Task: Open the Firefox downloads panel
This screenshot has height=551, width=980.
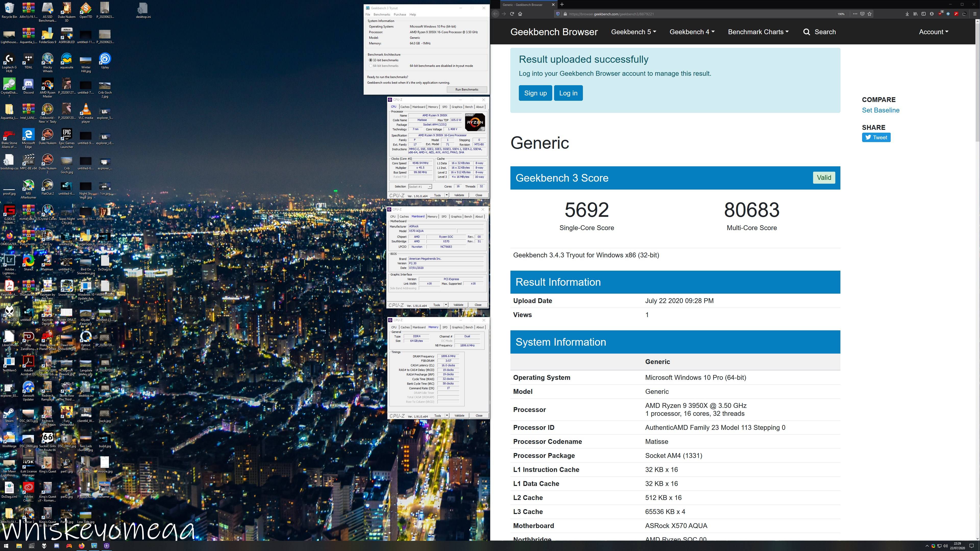Action: (907, 14)
